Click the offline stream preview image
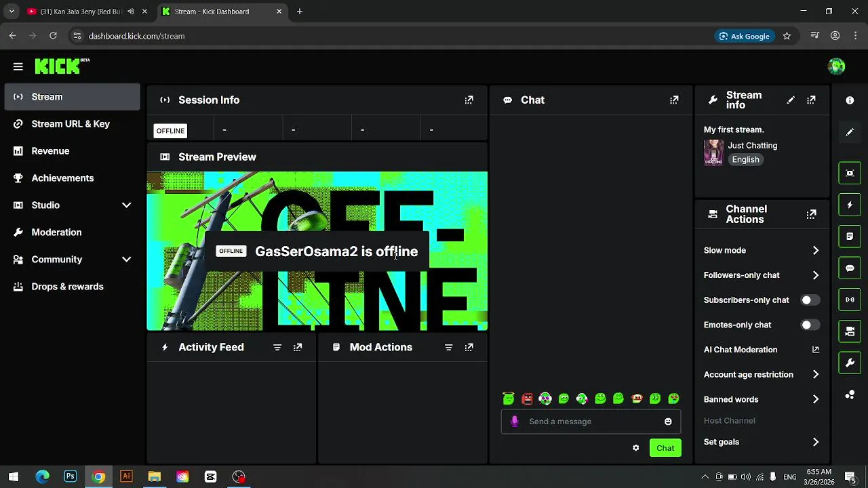 [317, 251]
